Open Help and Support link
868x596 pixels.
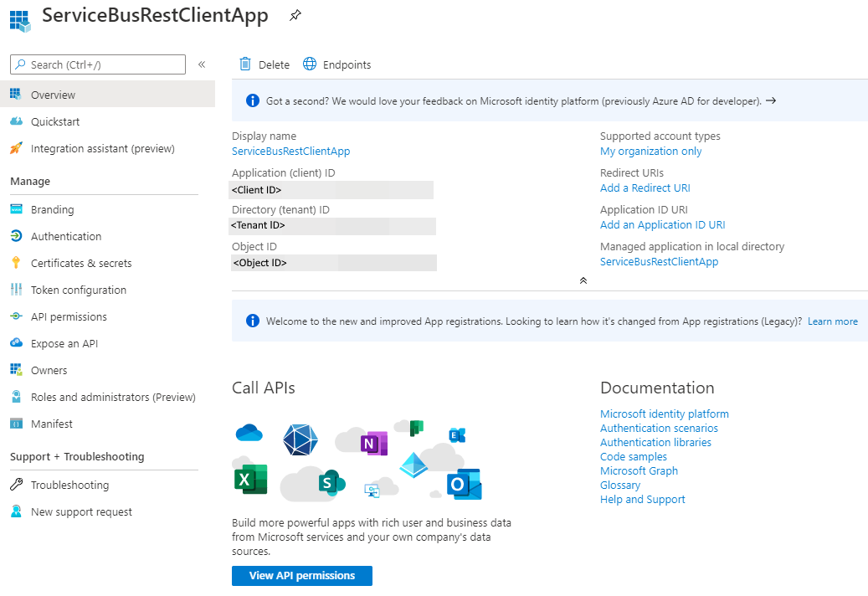(643, 500)
